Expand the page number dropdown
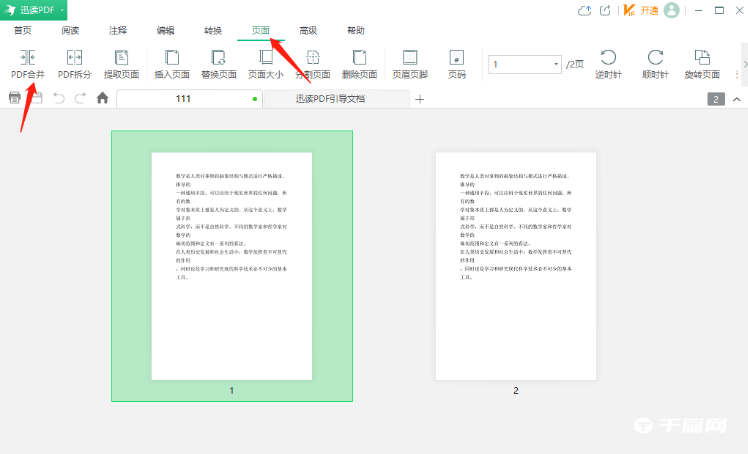This screenshot has height=454, width=748. (556, 64)
